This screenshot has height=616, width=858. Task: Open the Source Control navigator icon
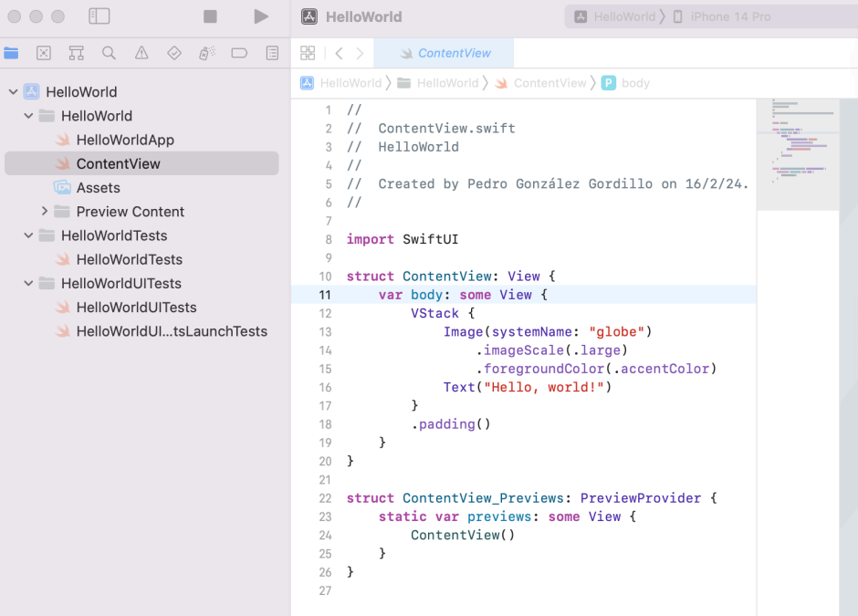44,53
